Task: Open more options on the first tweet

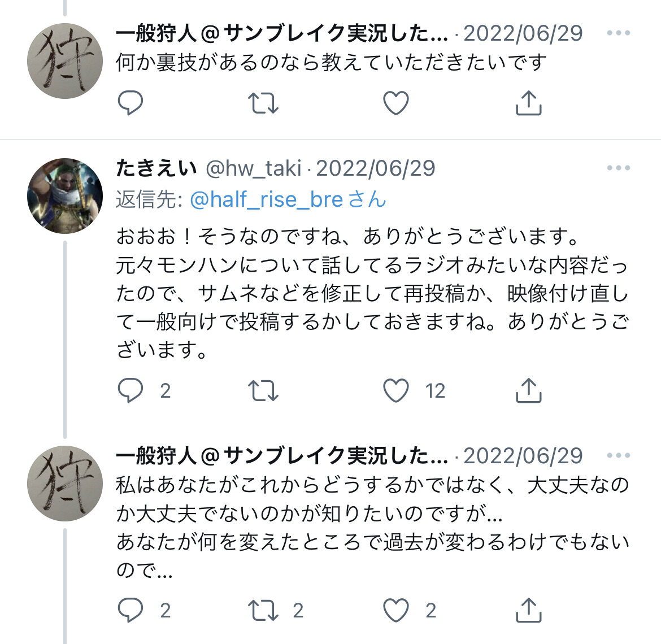Action: coord(619,33)
